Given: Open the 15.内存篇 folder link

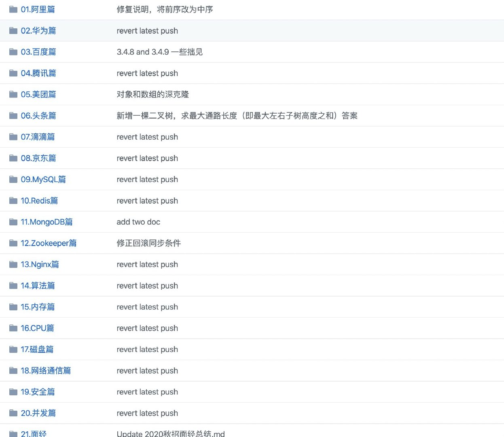Looking at the screenshot, I should (x=38, y=307).
